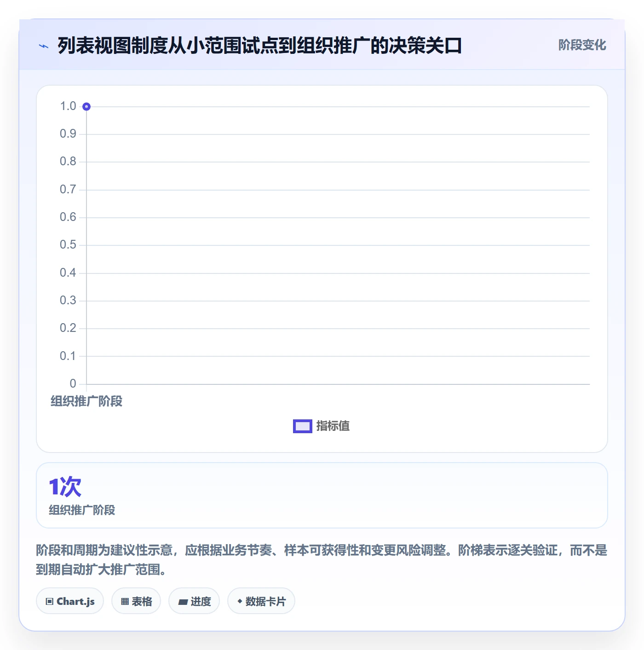Click the grid icon in 表格 chip
The image size is (644, 650).
(x=125, y=602)
